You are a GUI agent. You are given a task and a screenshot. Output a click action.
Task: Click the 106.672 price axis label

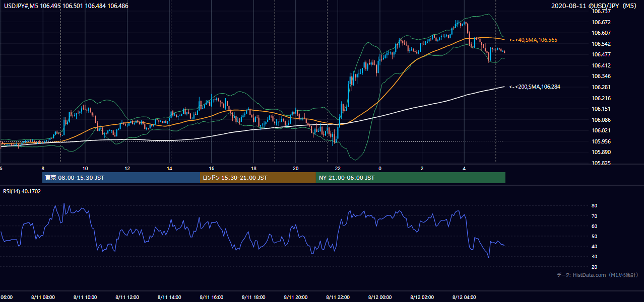tap(601, 22)
